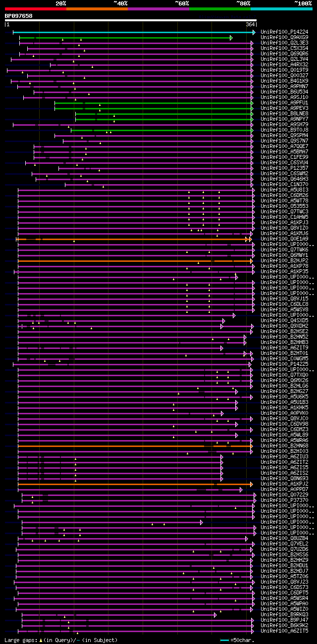
Task: Open hit UniRef100_A6ZIU3
Action: (x=284, y=457)
